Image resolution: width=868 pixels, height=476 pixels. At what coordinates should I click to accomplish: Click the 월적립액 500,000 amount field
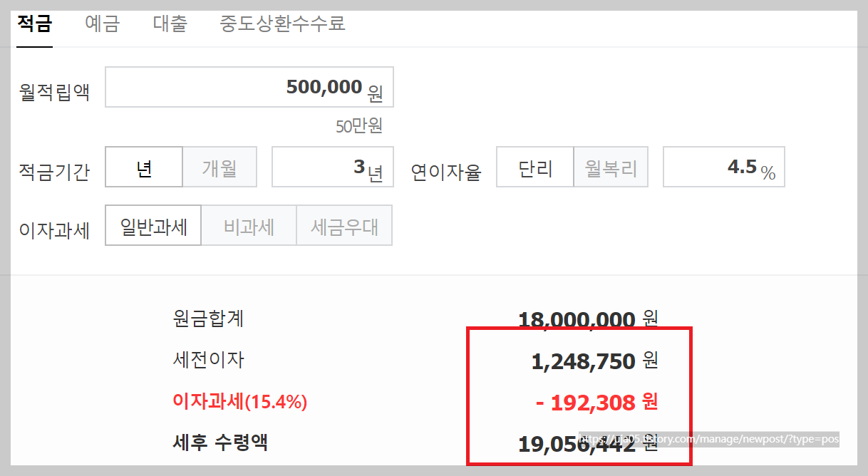point(249,87)
